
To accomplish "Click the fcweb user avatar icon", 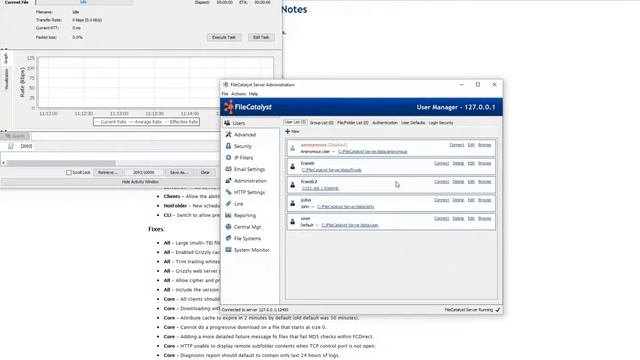I will coord(293,167).
